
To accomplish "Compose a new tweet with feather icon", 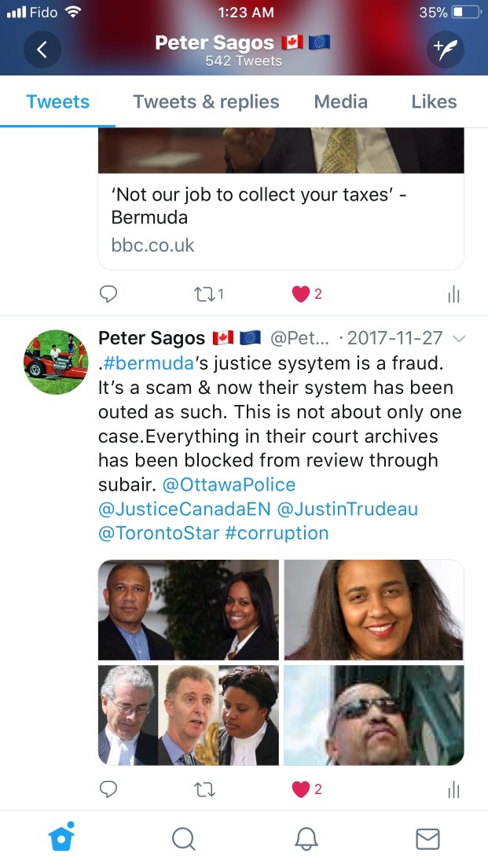I will click(445, 50).
